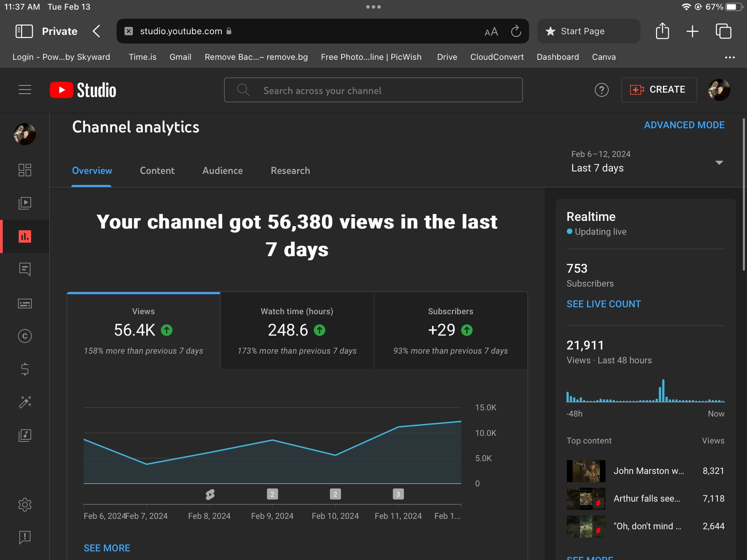Open the Subtitles sidebar icon
Image resolution: width=747 pixels, height=560 pixels.
[x=25, y=303]
